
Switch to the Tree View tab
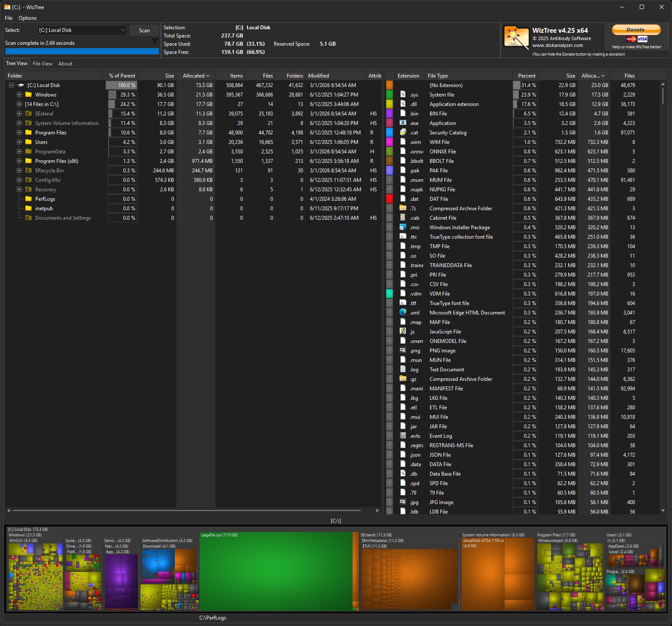[x=17, y=63]
